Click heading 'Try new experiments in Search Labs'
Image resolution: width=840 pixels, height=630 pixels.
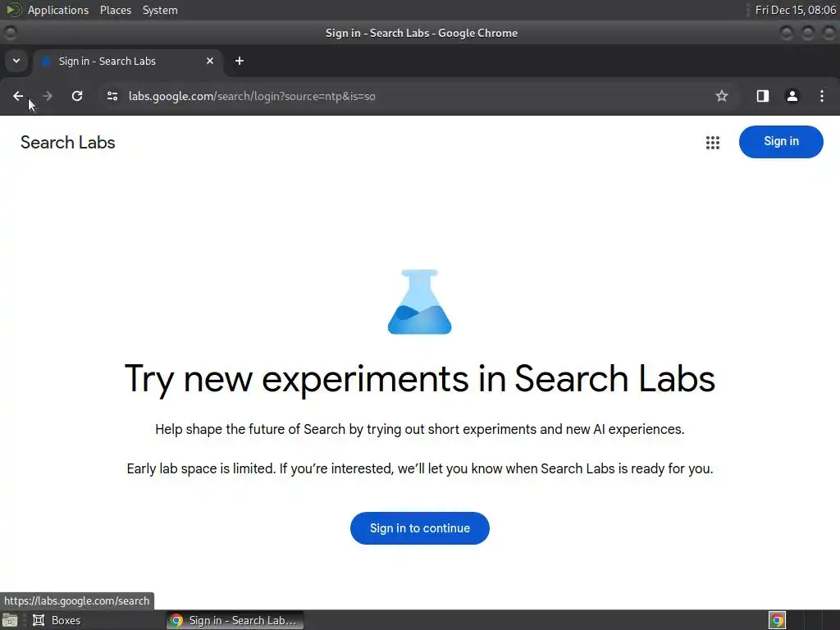[x=419, y=379]
